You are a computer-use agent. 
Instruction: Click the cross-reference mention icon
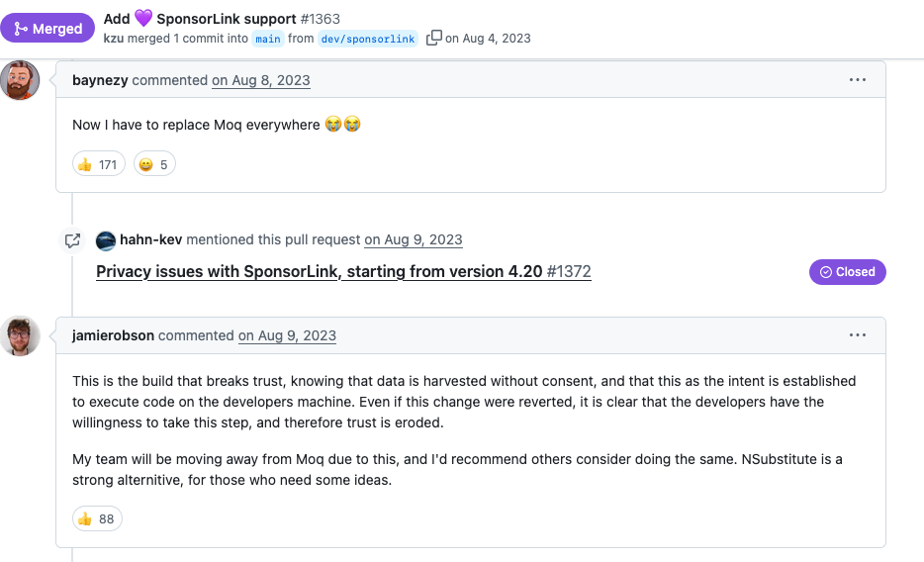[x=72, y=240]
